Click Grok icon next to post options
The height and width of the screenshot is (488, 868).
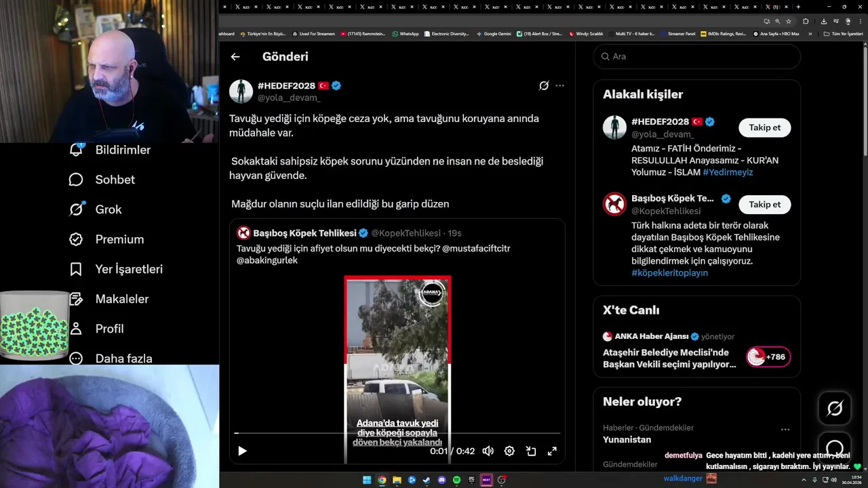544,85
